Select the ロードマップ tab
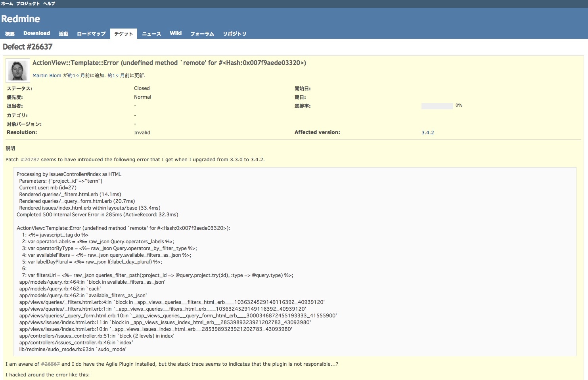 click(x=91, y=34)
